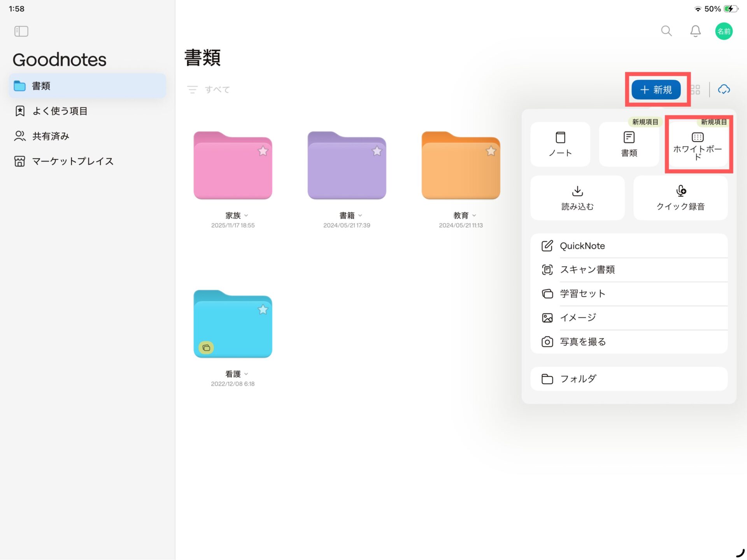Image resolution: width=747 pixels, height=560 pixels.
Task: Create a new ホワイトボード whiteboard
Action: 698,145
